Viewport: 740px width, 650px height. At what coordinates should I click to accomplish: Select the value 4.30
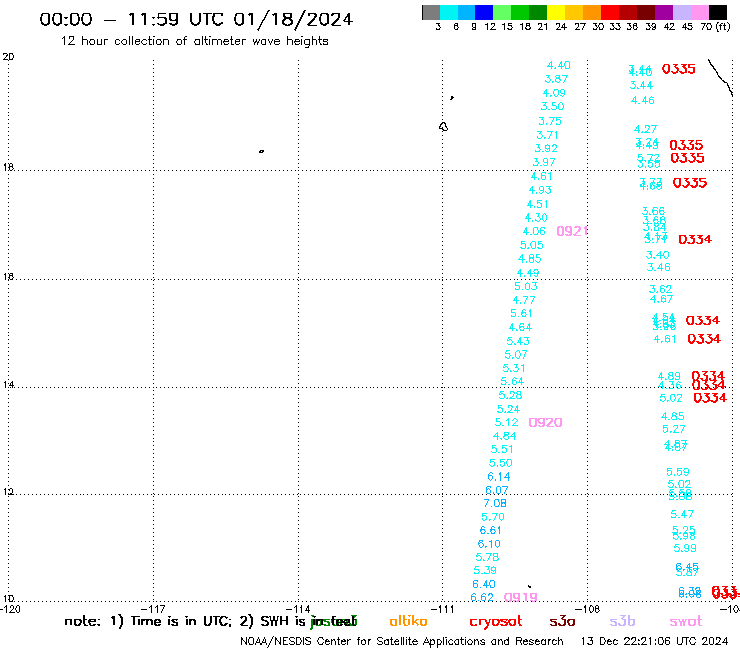pyautogui.click(x=536, y=218)
